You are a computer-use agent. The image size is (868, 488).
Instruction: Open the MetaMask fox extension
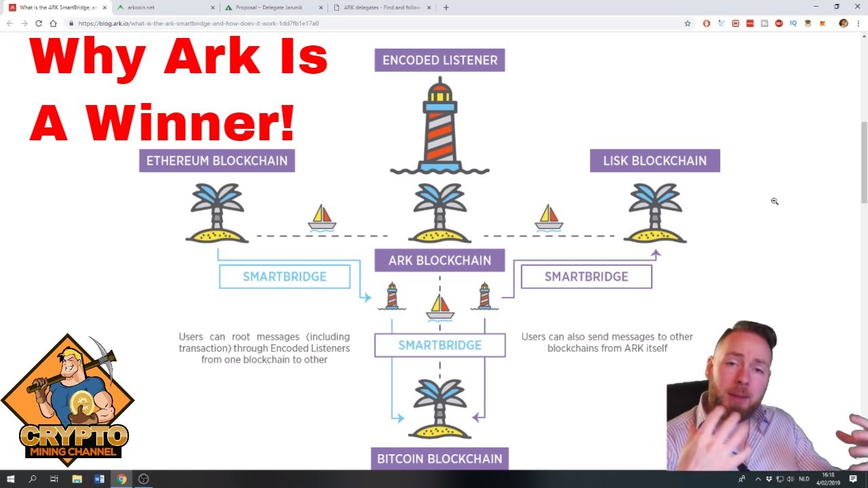[x=822, y=23]
